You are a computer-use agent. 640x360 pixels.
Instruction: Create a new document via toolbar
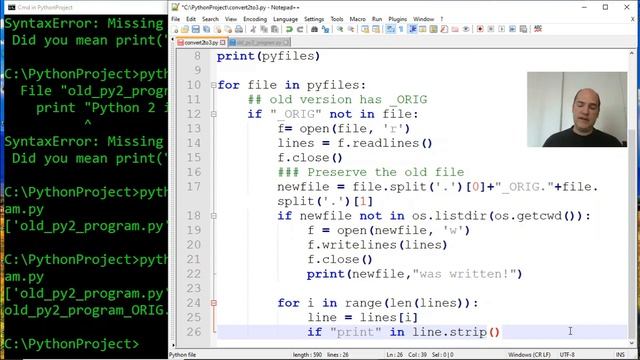[x=176, y=29]
